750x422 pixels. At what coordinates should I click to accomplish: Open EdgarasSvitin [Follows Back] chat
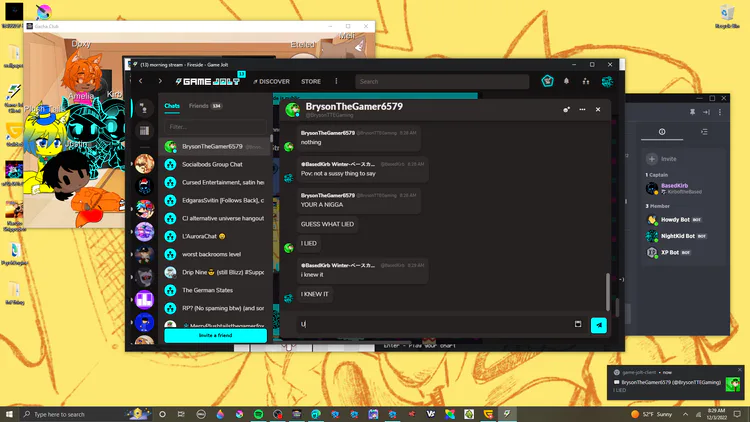[x=214, y=200]
